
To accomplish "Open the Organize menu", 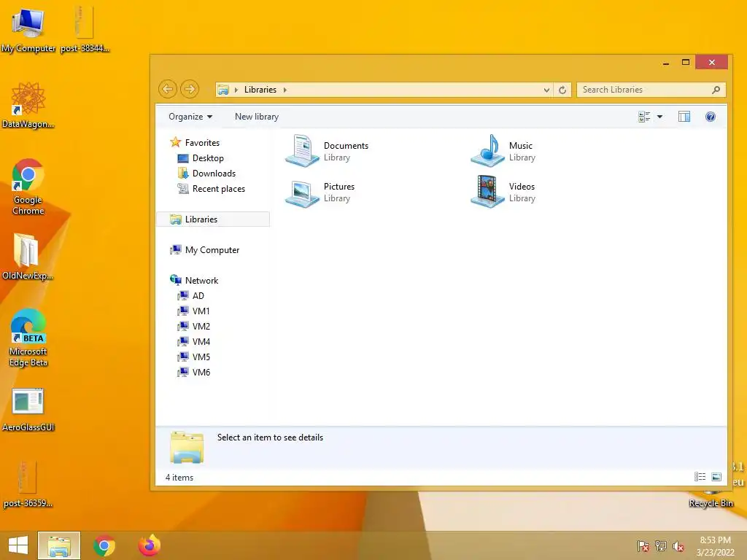I will click(190, 117).
